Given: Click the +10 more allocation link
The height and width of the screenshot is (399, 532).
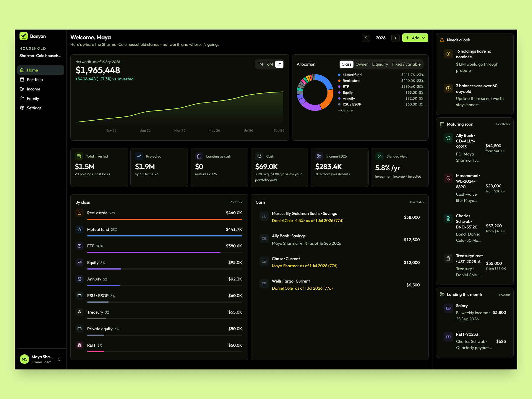Looking at the screenshot, I should pyautogui.click(x=345, y=110).
